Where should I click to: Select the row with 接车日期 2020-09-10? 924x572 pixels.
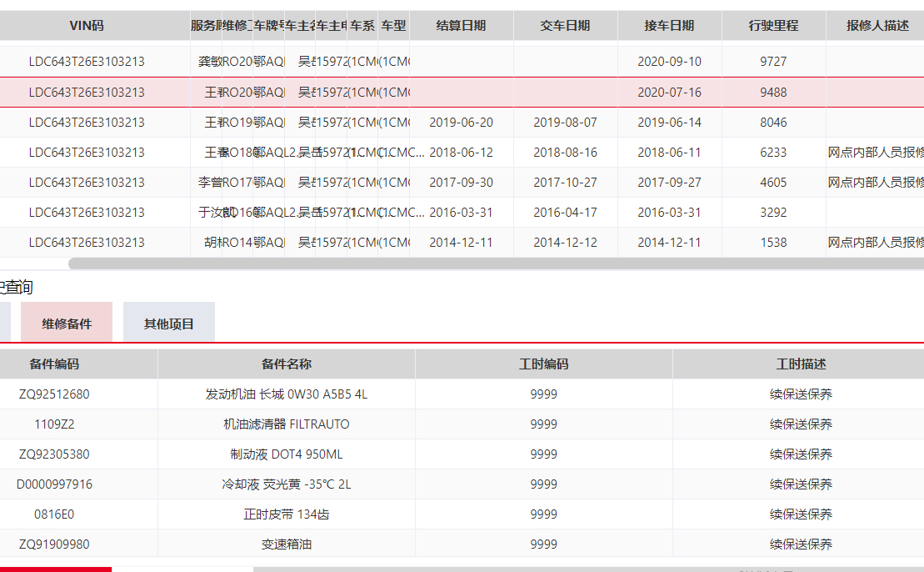pos(462,62)
